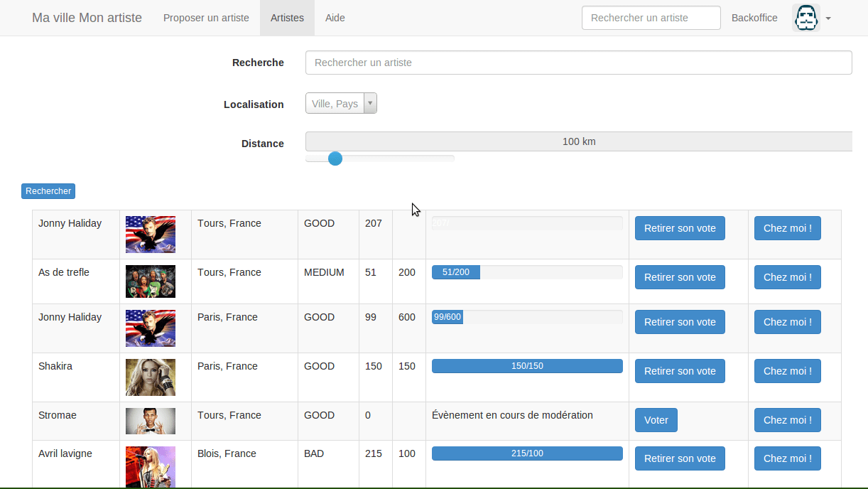Retirer son vote for Shakira

click(680, 371)
